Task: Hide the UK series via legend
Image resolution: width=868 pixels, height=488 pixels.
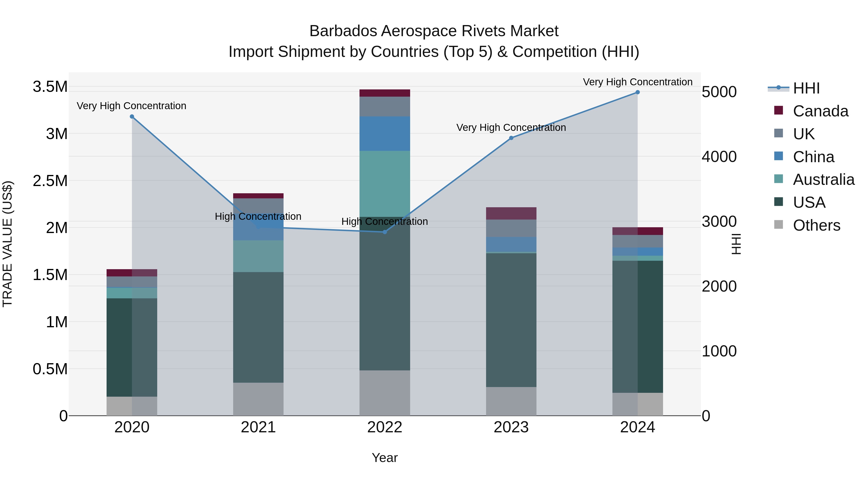Action: (794, 134)
